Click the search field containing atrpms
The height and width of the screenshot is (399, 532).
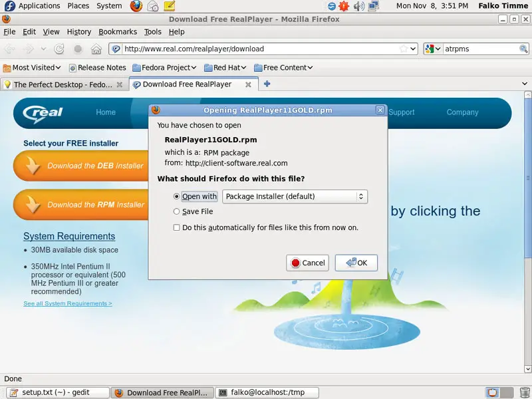(x=481, y=49)
